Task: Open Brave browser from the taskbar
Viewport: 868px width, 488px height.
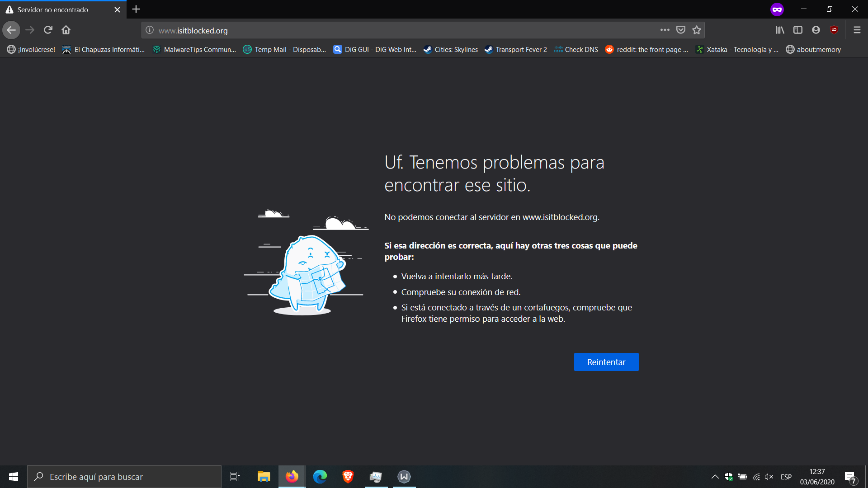Action: [x=348, y=477]
